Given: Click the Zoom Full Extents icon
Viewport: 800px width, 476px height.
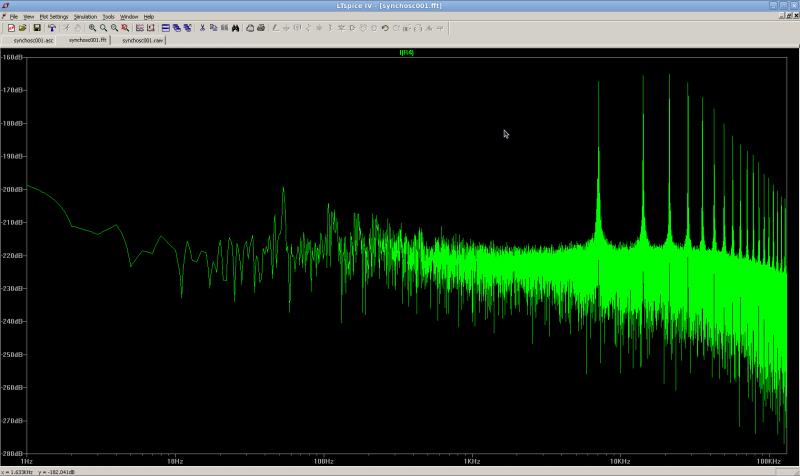Looking at the screenshot, I should 125,28.
